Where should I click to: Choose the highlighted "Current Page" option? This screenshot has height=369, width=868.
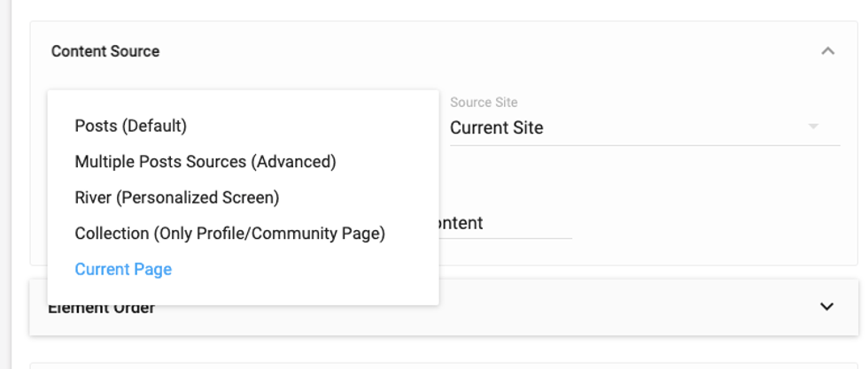point(123,270)
